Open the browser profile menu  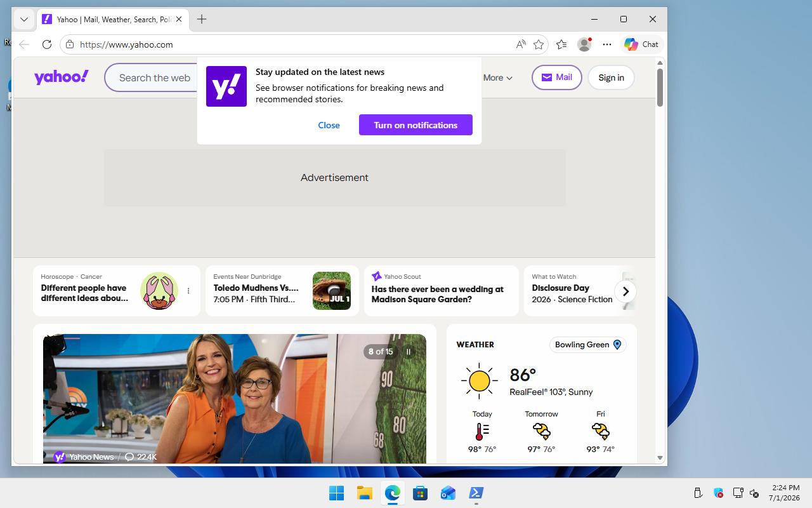click(584, 44)
